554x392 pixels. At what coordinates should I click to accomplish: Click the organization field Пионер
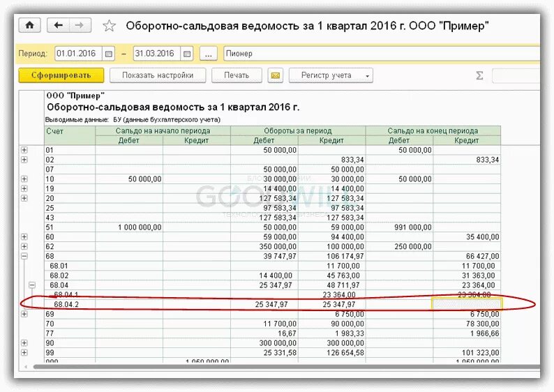[382, 54]
